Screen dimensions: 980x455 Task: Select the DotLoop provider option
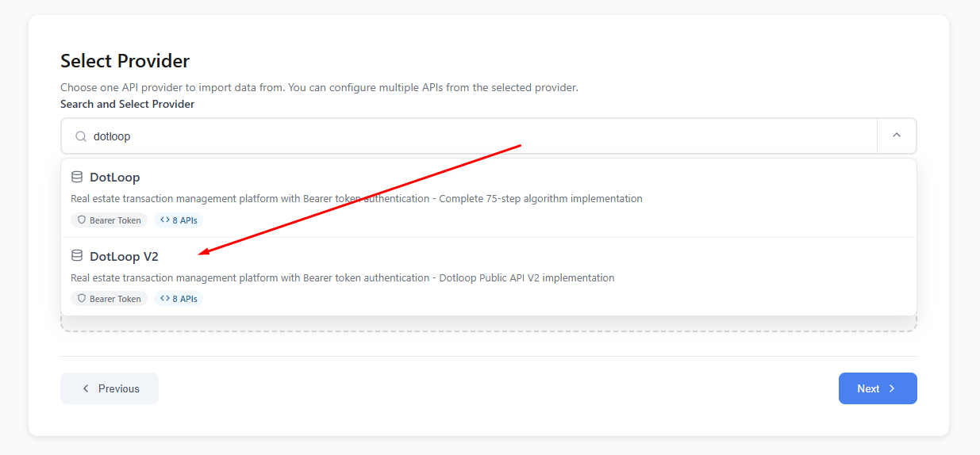(489, 198)
